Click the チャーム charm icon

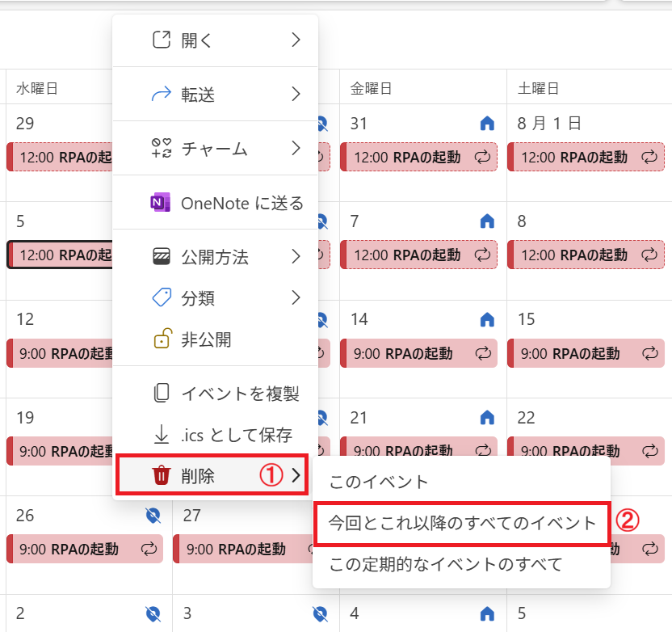162,149
